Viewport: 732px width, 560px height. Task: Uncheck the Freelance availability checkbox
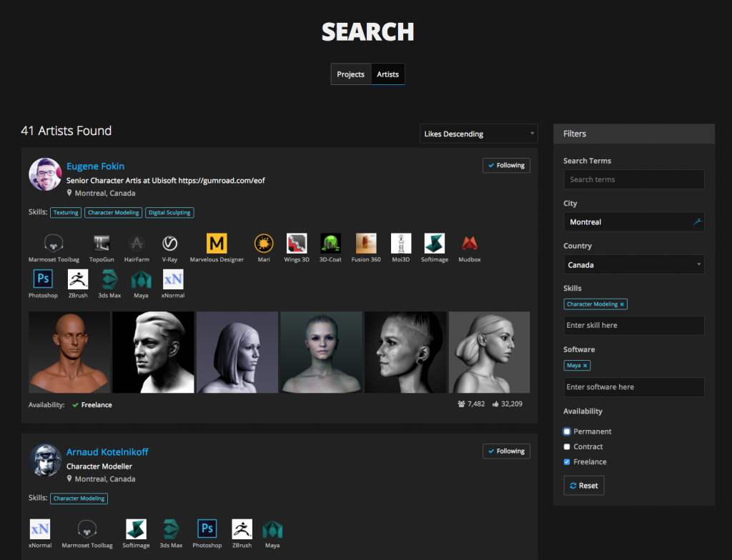tap(567, 461)
